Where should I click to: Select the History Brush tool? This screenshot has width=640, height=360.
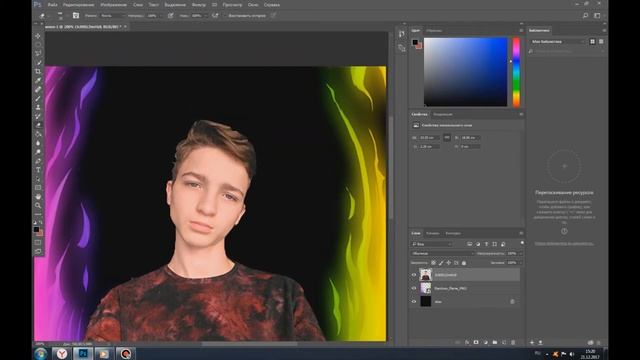[x=38, y=116]
